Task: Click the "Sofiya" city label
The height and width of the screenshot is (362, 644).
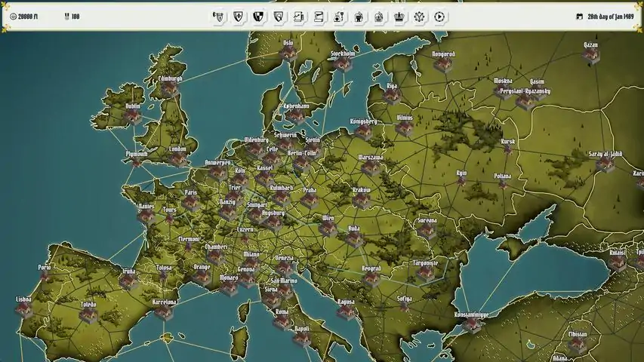Action: 404,299
